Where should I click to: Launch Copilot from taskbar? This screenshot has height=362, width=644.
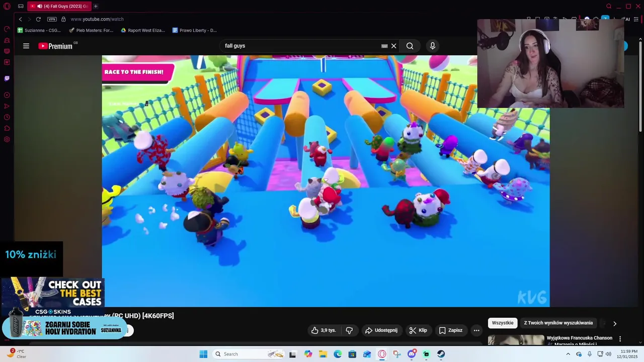[x=308, y=354]
